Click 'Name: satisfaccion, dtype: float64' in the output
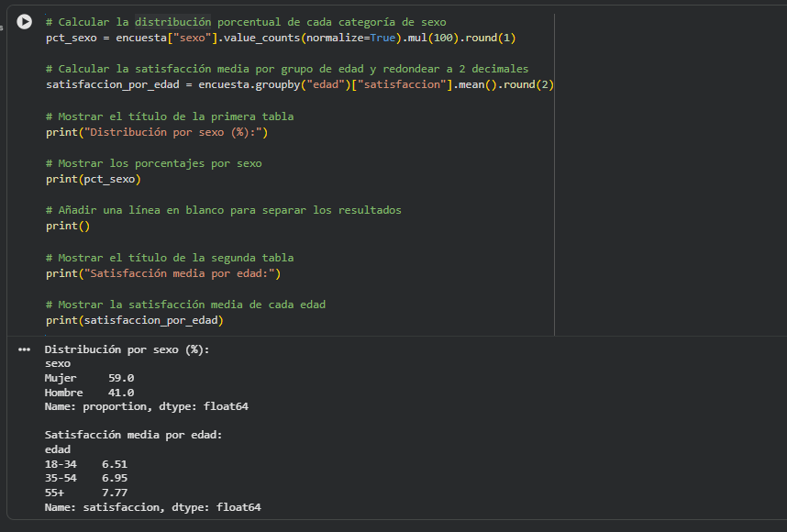This screenshot has height=532, width=787. [x=153, y=507]
